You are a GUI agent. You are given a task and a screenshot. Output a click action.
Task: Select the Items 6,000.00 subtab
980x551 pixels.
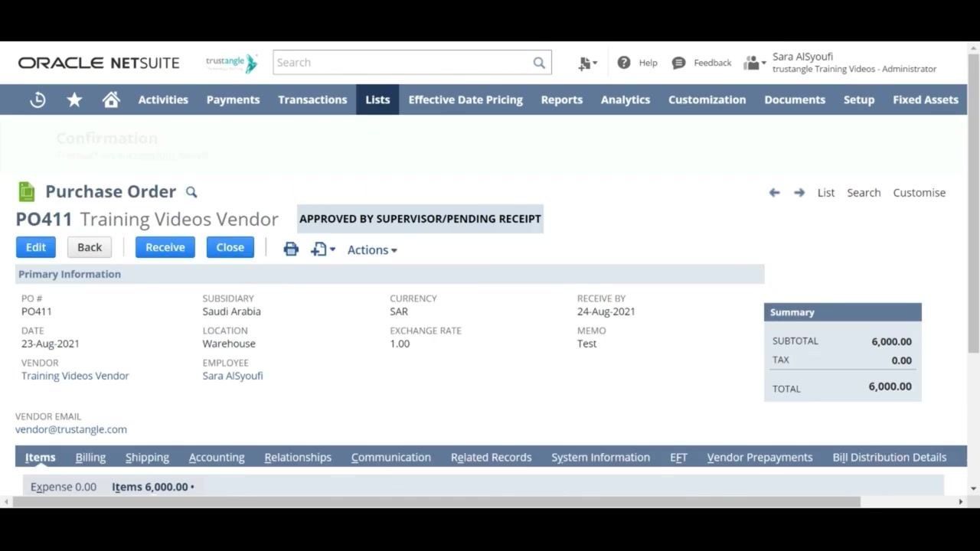[152, 487]
